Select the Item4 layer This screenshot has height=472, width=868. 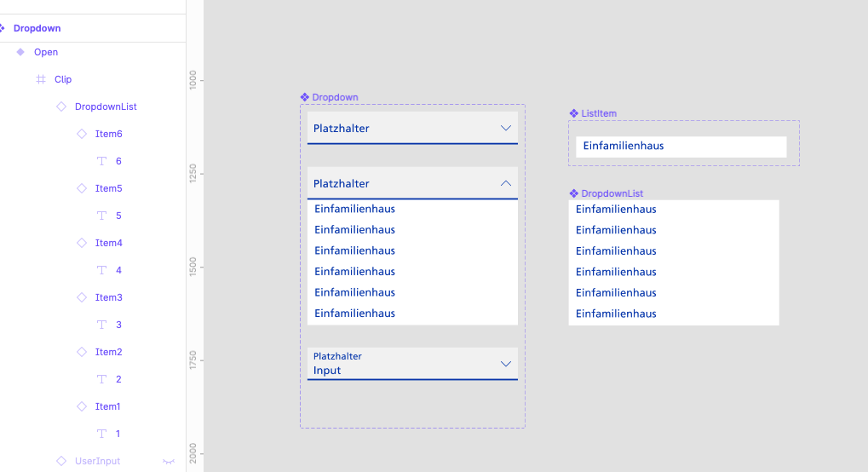click(x=108, y=243)
